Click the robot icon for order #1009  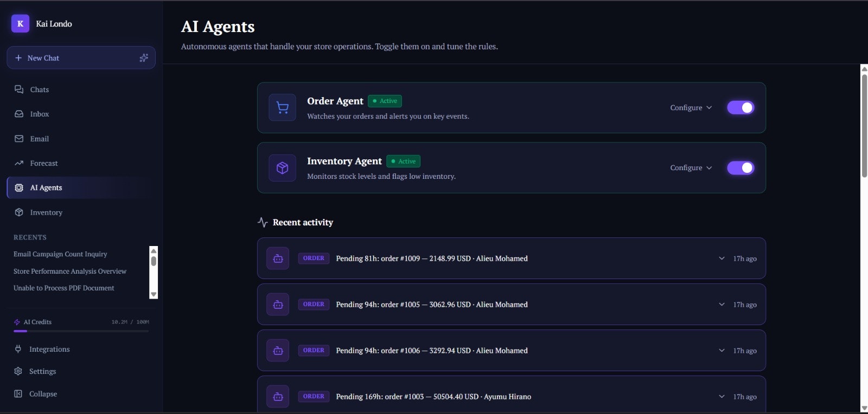coord(278,258)
